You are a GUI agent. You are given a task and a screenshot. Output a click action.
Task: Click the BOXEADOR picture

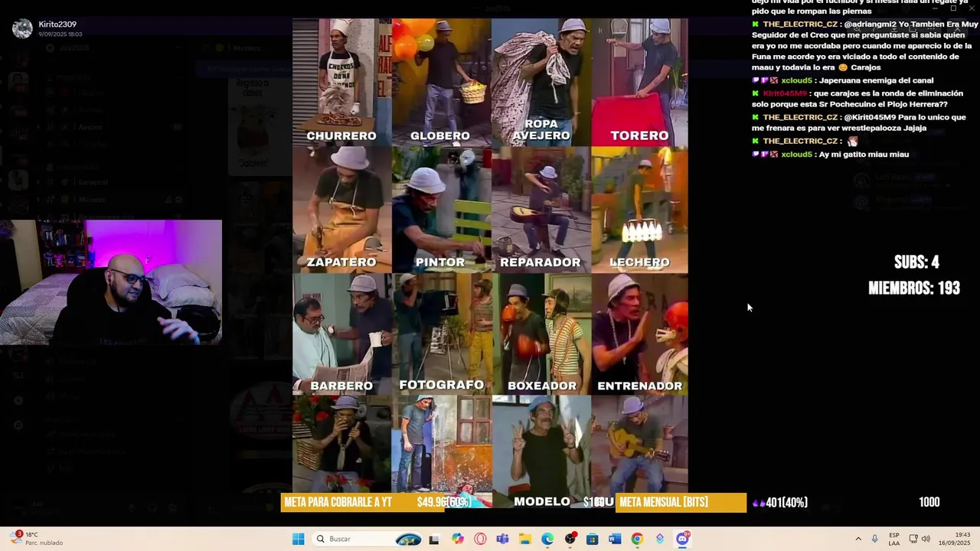(541, 334)
